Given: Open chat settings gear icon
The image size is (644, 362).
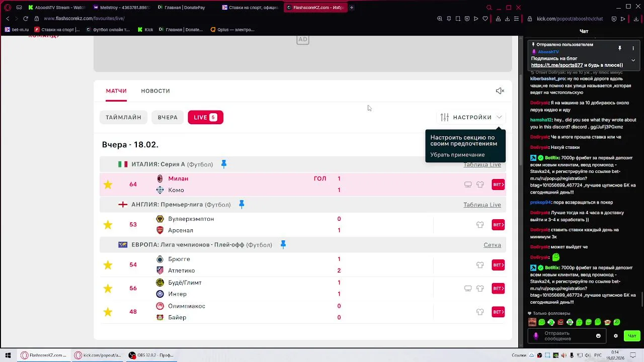Looking at the screenshot, I should point(615,336).
